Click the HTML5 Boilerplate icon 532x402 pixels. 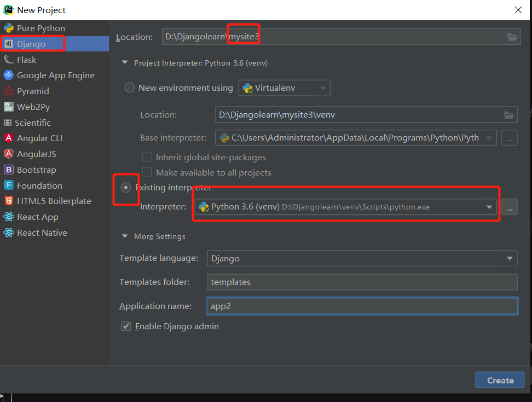(9, 201)
